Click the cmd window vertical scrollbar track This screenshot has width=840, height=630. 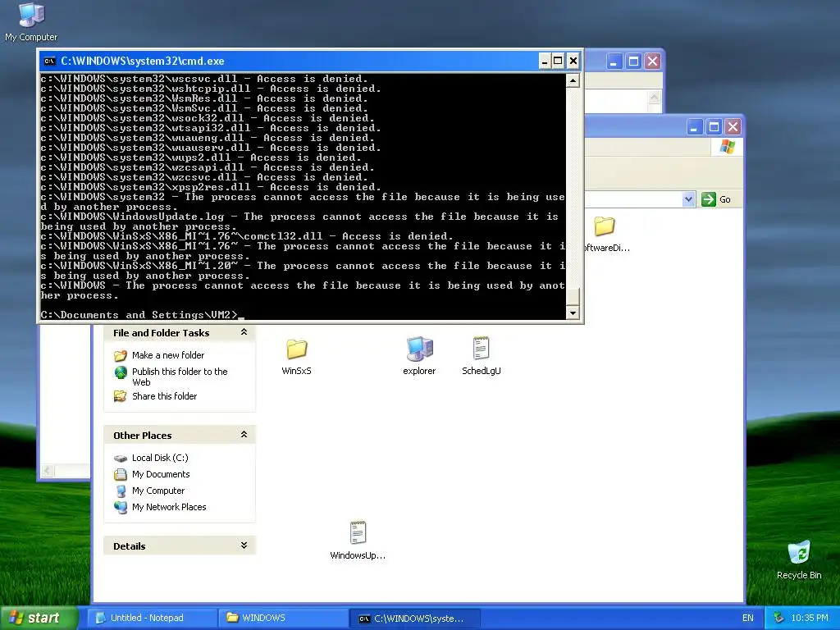point(573,188)
